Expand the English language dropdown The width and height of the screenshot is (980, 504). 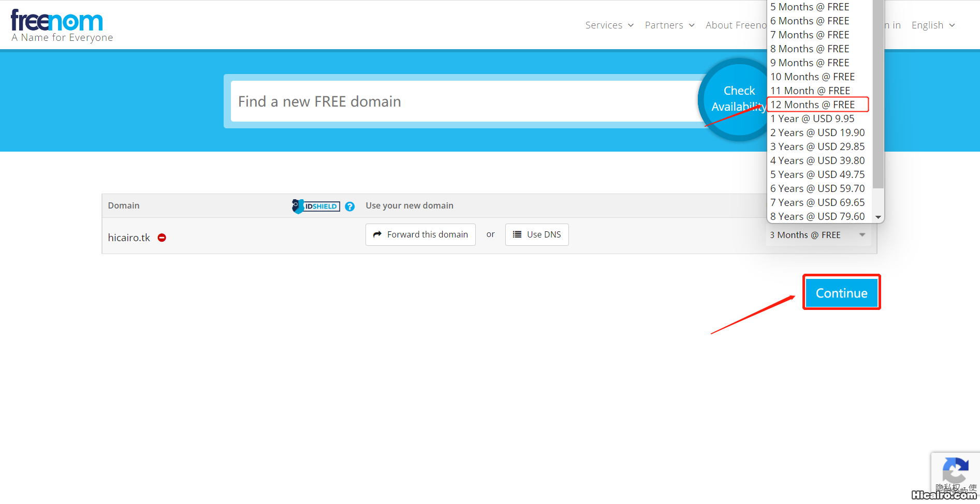click(933, 25)
